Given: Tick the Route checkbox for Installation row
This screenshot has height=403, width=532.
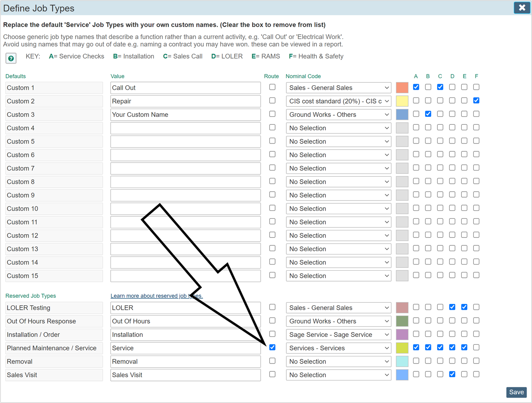Looking at the screenshot, I should 272,334.
